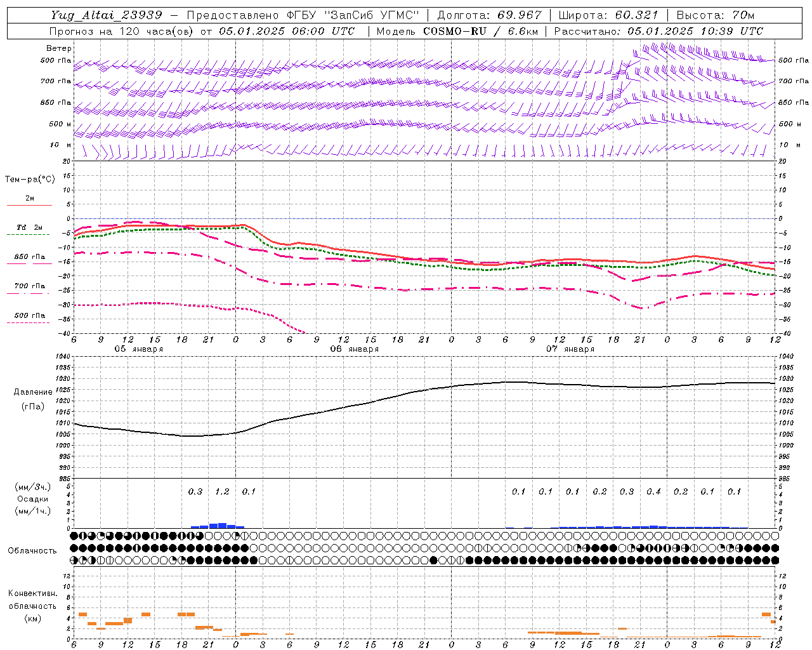812x650 pixels.
Task: Select the 06 января date label
Action: tap(354, 349)
